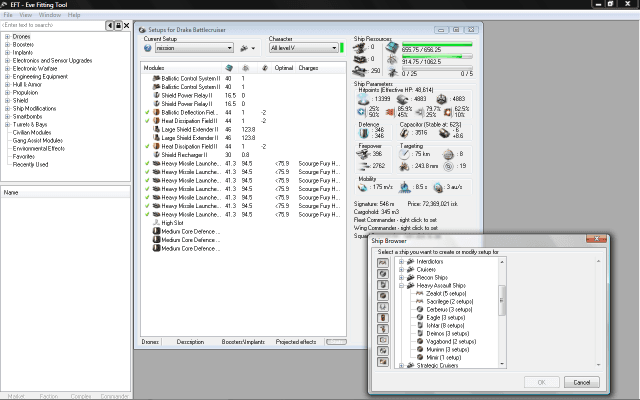
Task: Click the powergrid usage progress bar
Action: pos(437,56)
